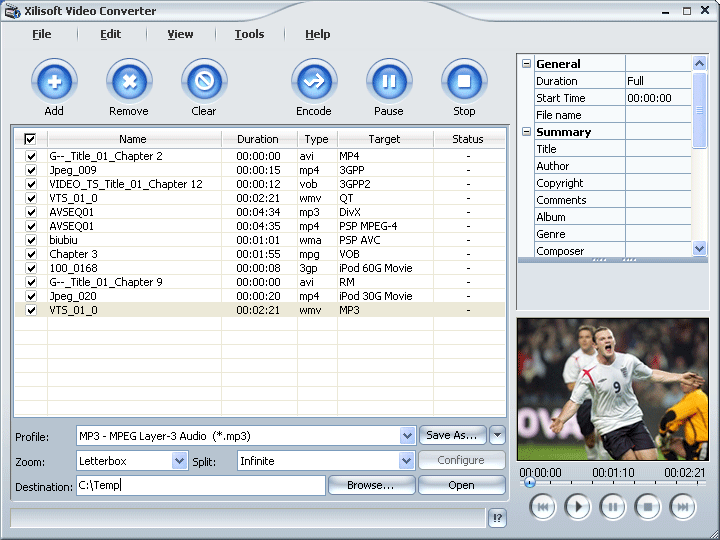The width and height of the screenshot is (720, 540).
Task: Collapse the General properties section
Action: [x=526, y=64]
